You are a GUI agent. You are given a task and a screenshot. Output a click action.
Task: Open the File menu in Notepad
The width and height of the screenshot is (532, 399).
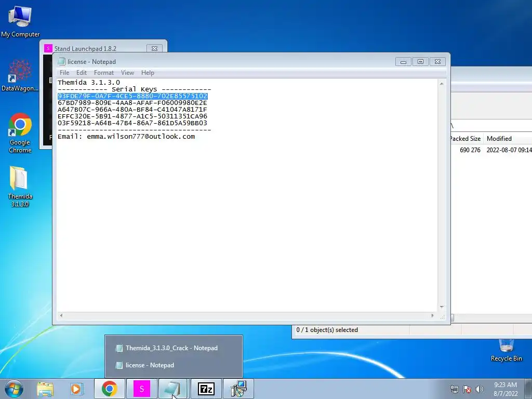64,73
